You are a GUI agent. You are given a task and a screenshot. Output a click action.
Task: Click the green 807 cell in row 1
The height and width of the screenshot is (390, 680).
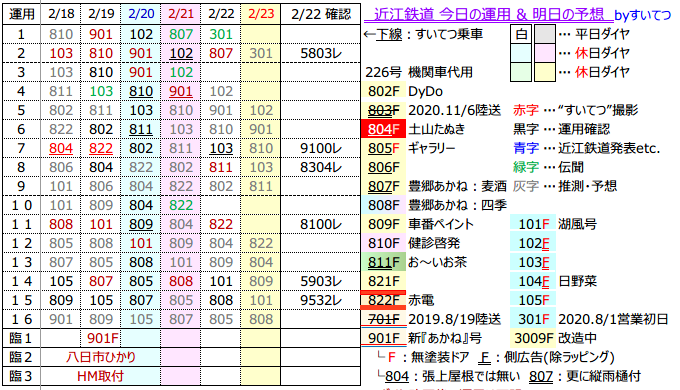pyautogui.click(x=181, y=34)
